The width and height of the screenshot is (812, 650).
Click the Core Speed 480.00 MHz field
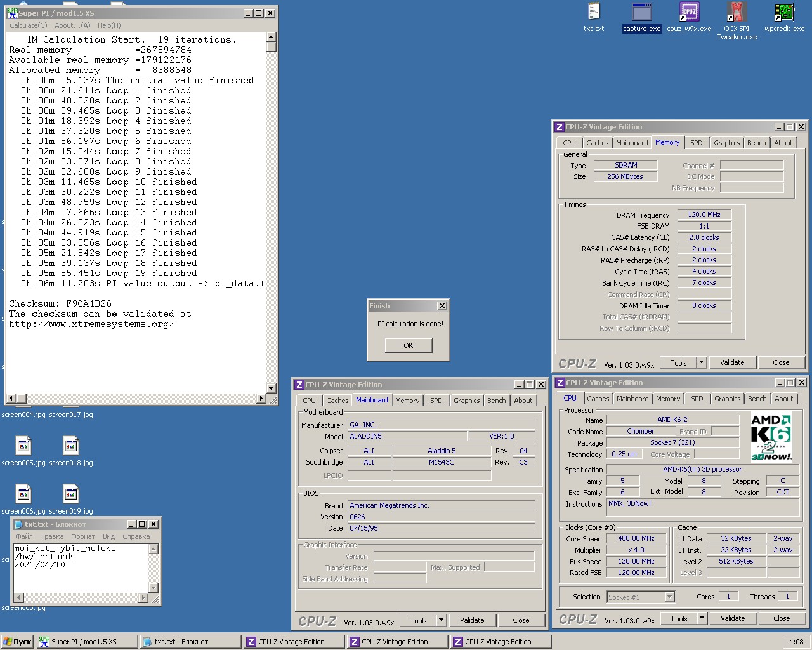click(x=636, y=538)
